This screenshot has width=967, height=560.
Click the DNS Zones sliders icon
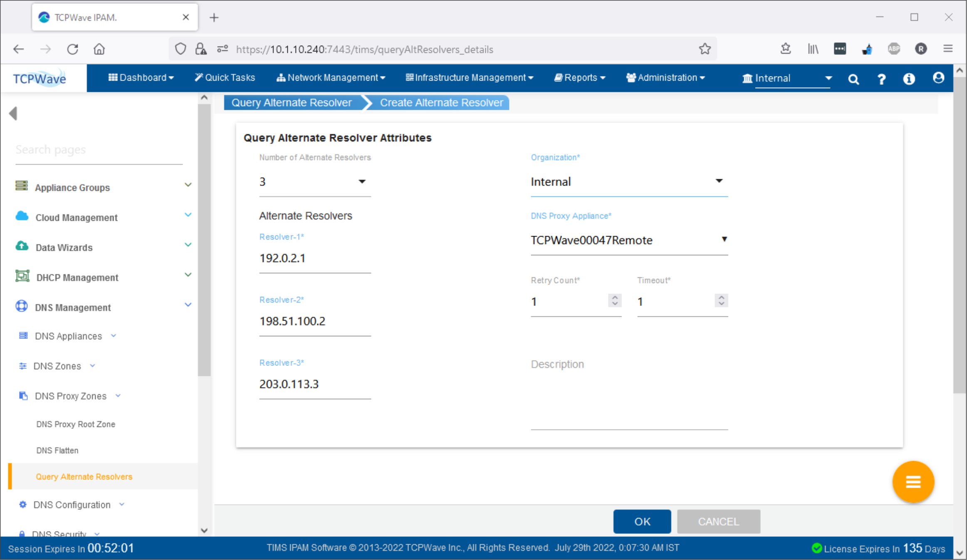tap(23, 366)
